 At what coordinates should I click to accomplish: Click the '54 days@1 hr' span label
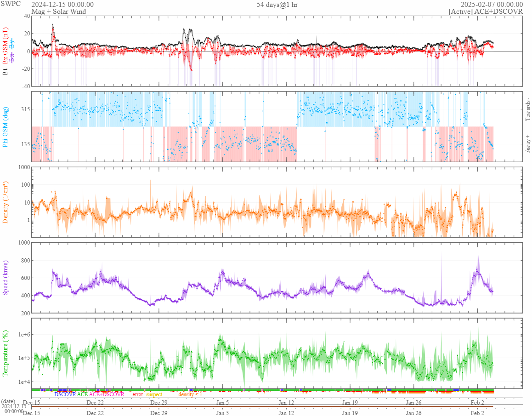point(277,5)
